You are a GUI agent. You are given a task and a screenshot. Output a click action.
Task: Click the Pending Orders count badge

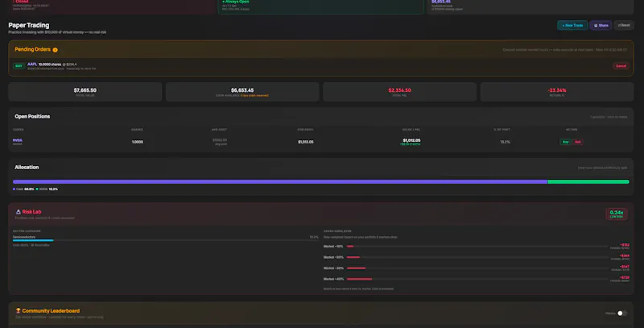pos(55,50)
